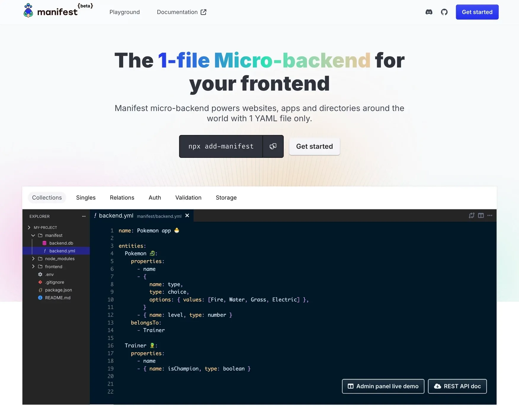The width and height of the screenshot is (519, 420).
Task: Click the options values Fire Water code line
Action: tap(229, 300)
